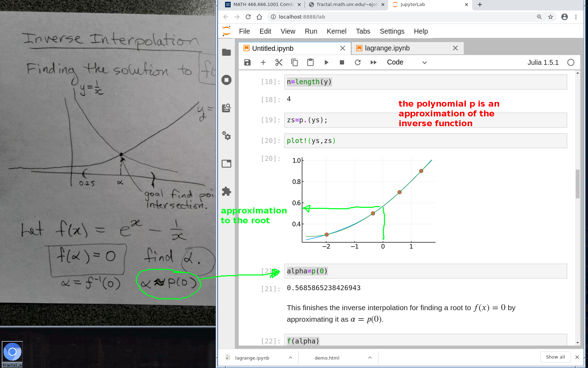Viewport: 588px width, 368px height.
Task: Insert a new cell below with plus icon
Action: 263,62
